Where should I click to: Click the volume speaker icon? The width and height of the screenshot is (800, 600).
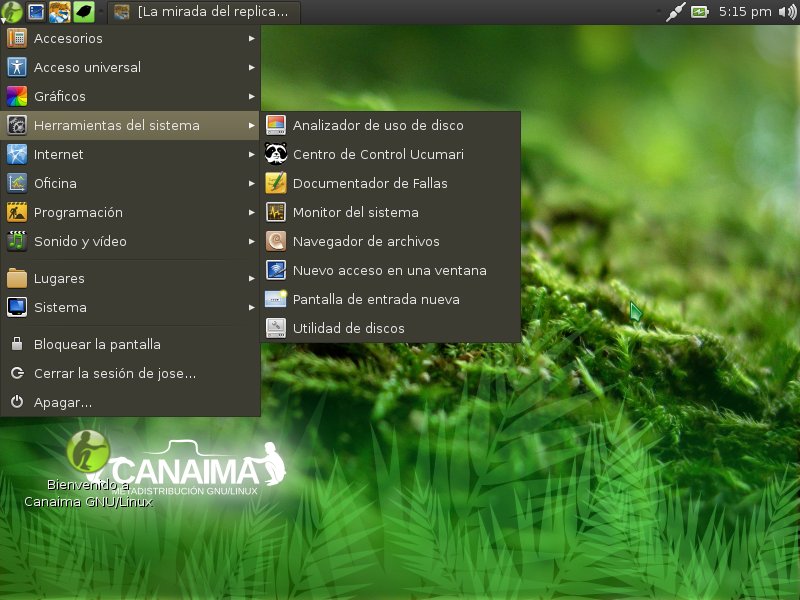787,12
